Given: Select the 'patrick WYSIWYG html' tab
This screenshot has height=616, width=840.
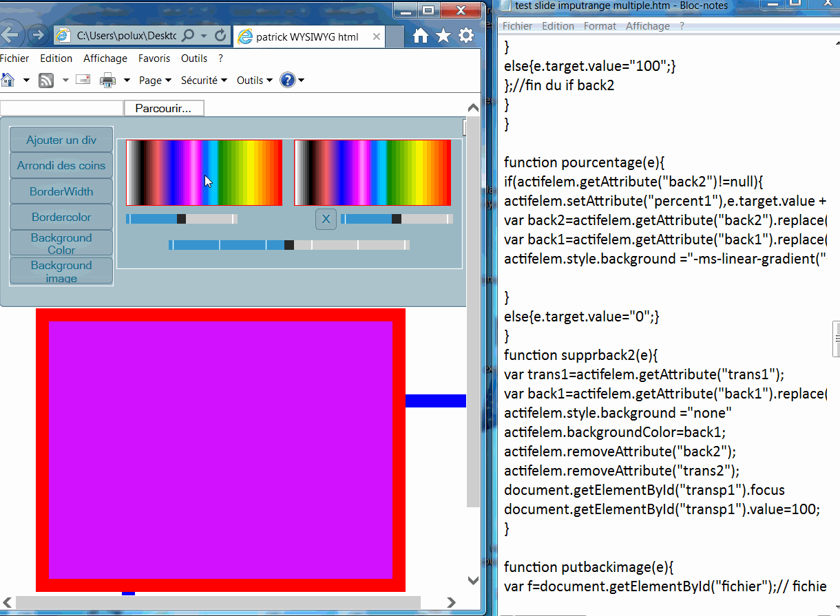Looking at the screenshot, I should pyautogui.click(x=307, y=36).
